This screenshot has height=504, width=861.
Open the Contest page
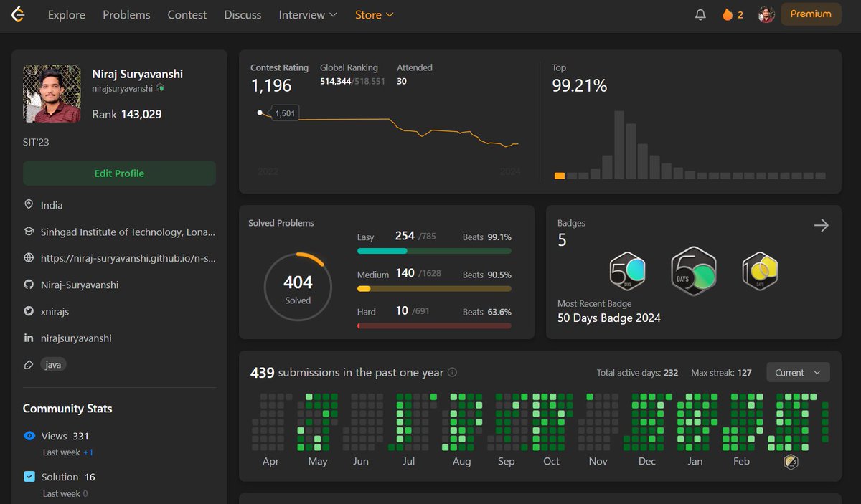[187, 14]
